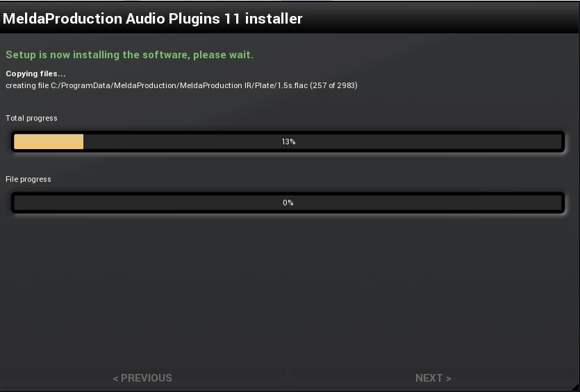Click the Total progress bar
Screen dimensions: 580x392
pyautogui.click(x=288, y=142)
